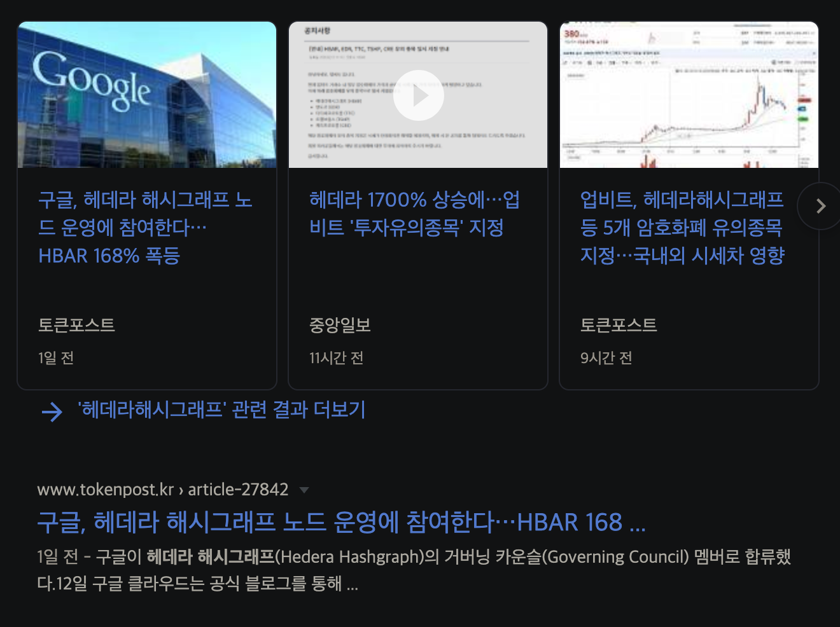Play the video on the 헤데라 1700% card
Screen dimensions: 840x627
point(418,95)
